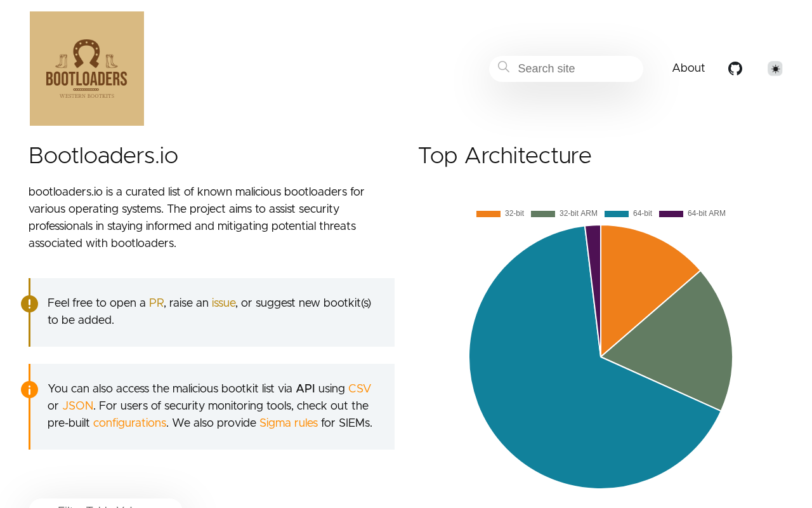Open the JSON API link

point(77,406)
